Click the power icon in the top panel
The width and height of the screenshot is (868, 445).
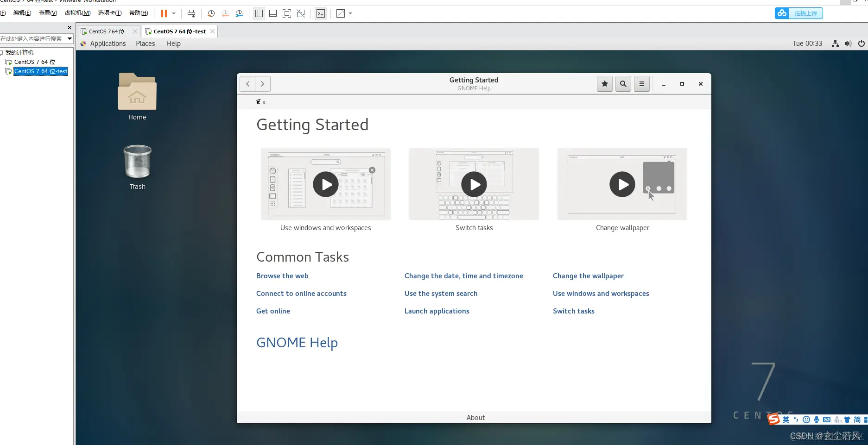[861, 44]
